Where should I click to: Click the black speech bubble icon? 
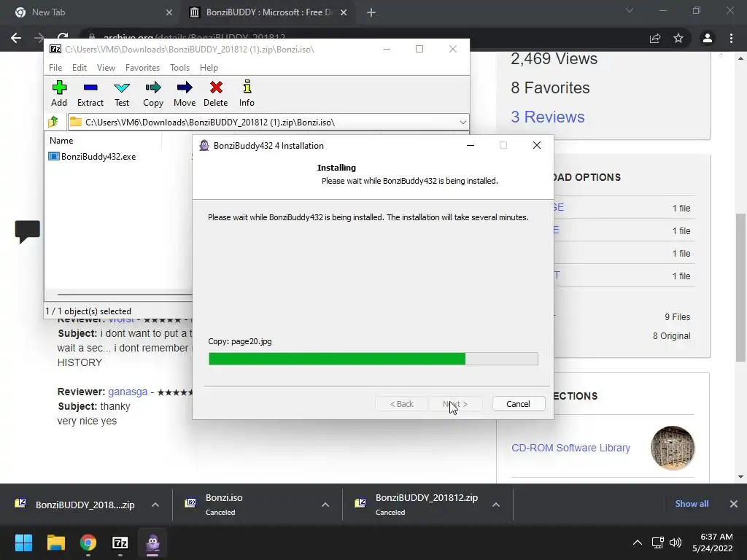click(27, 232)
